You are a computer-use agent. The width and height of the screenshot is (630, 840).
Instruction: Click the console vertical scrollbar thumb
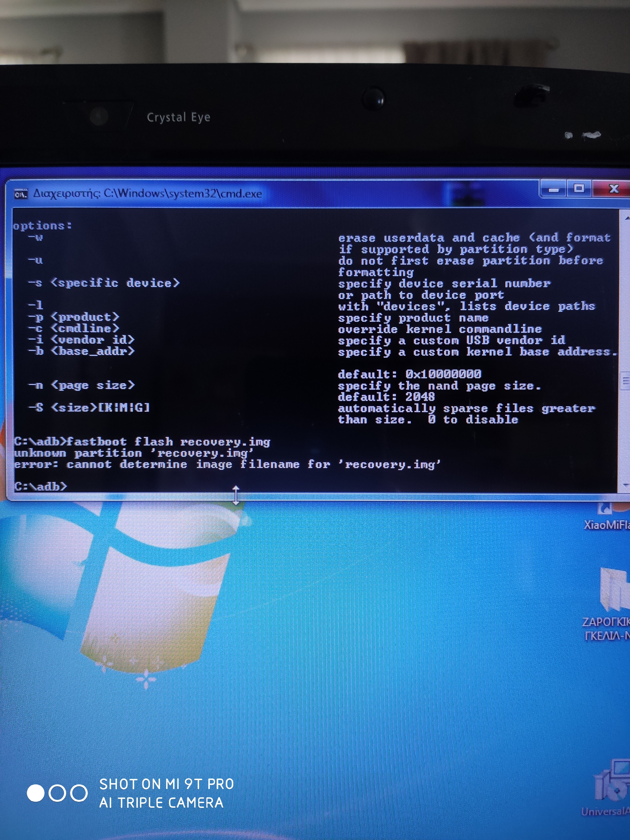[625, 381]
